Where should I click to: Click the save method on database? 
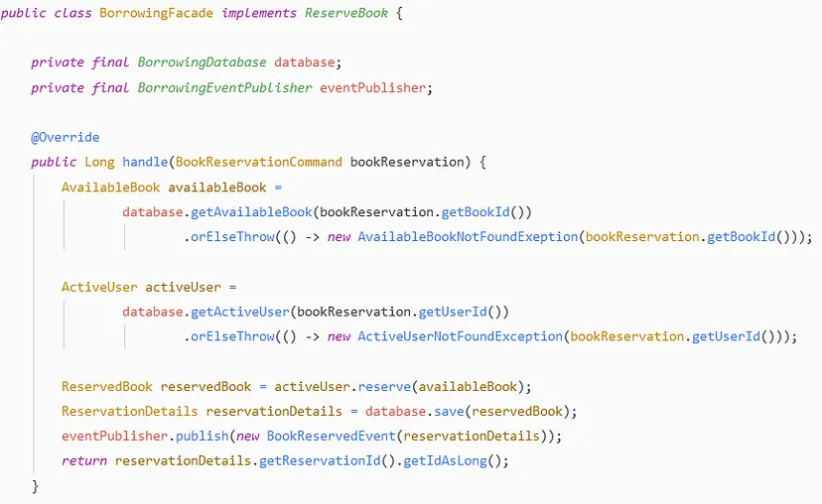(x=450, y=412)
